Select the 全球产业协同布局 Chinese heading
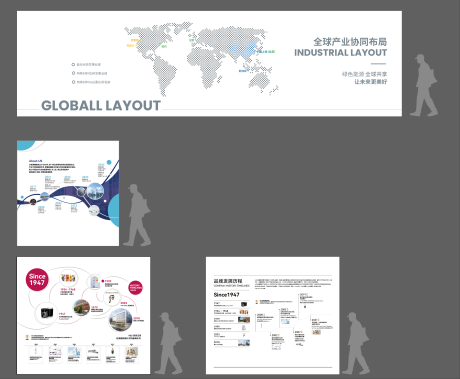Screen dimensions: 460x379 tap(350, 42)
